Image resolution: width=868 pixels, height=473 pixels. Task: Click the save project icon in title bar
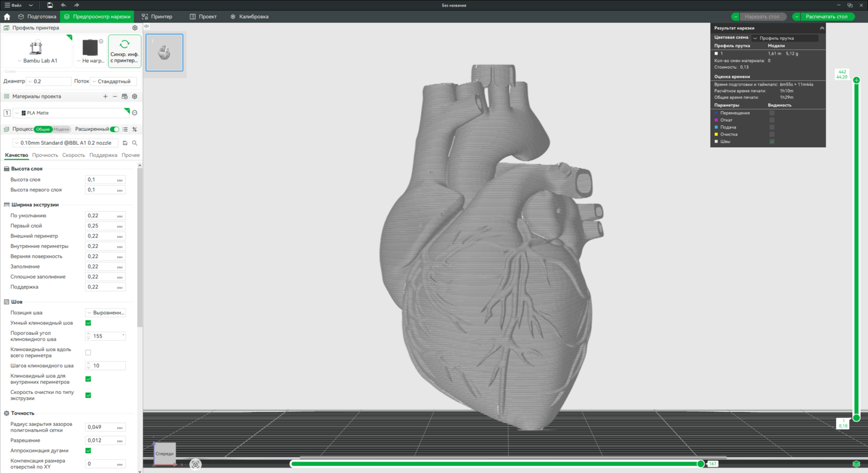pos(50,5)
